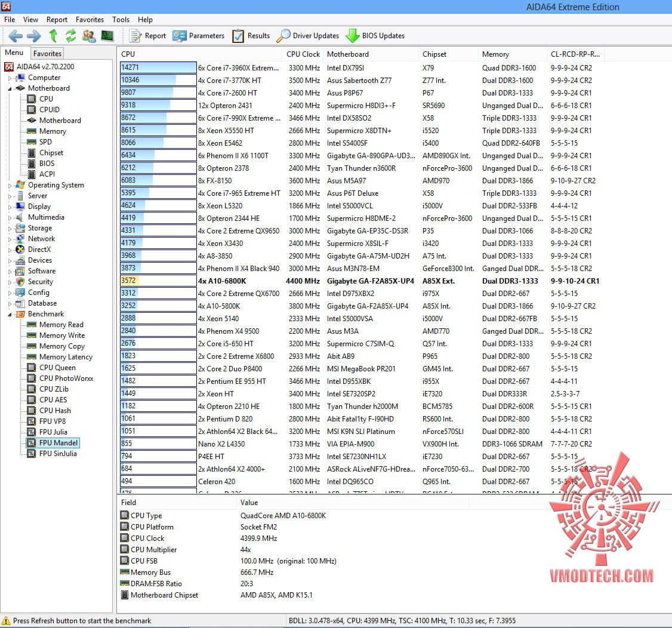This screenshot has height=628, width=672.
Task: Click the green Up arrow toolbar icon
Action: pyautogui.click(x=53, y=36)
